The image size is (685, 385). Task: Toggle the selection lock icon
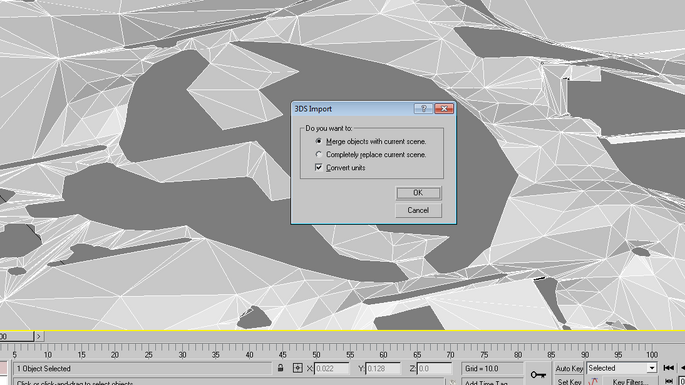[x=280, y=368]
